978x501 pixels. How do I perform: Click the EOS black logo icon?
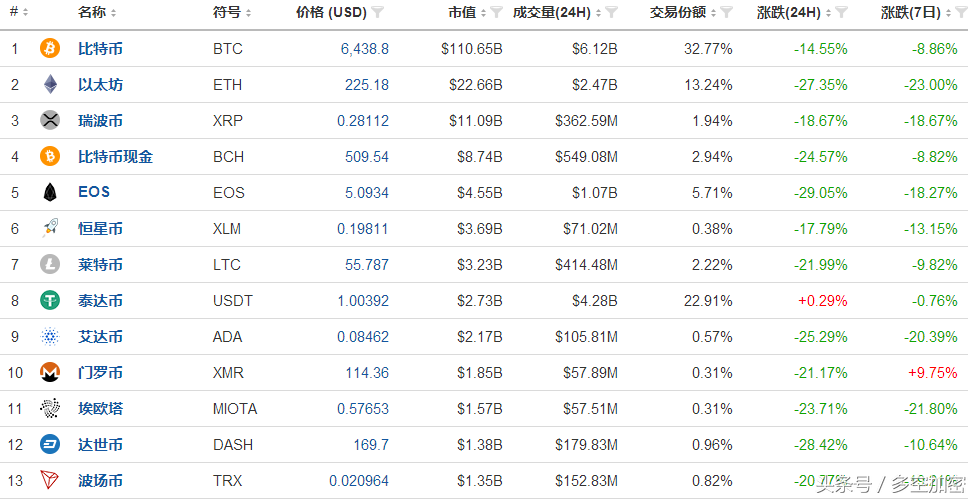pos(50,192)
